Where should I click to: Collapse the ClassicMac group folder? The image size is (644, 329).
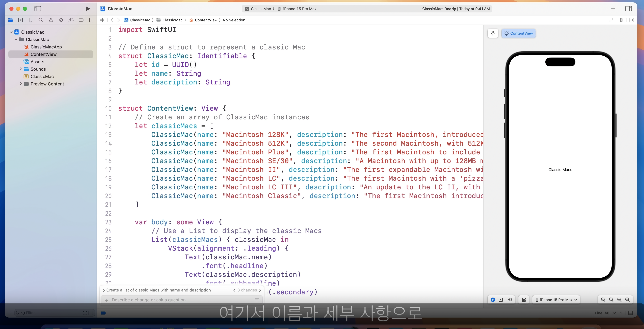pyautogui.click(x=16, y=40)
